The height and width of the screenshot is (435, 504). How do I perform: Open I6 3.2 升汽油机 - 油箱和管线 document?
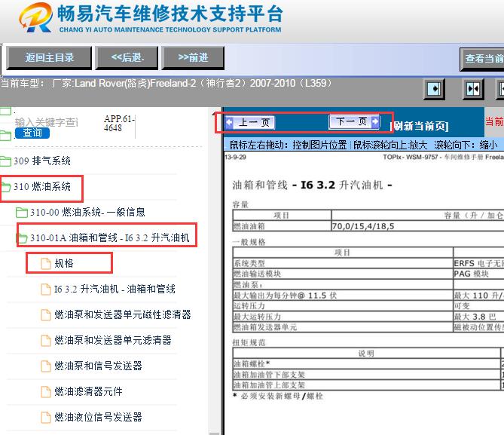(115, 289)
